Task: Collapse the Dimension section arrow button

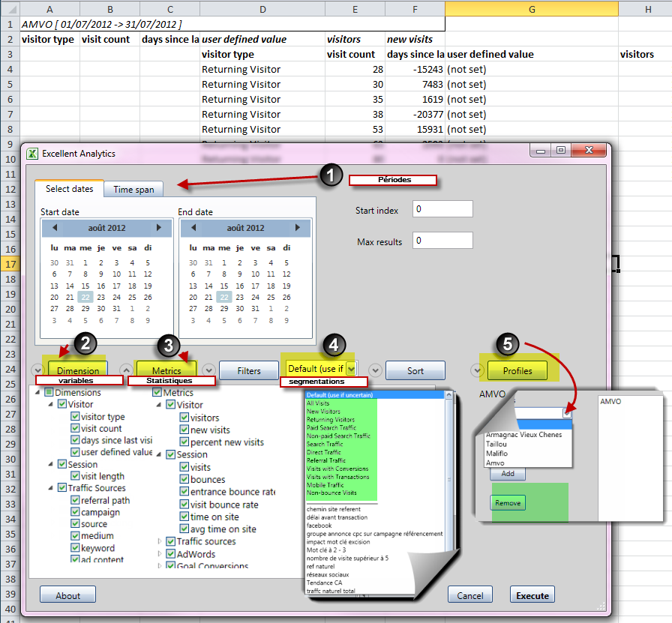Action: pyautogui.click(x=37, y=370)
